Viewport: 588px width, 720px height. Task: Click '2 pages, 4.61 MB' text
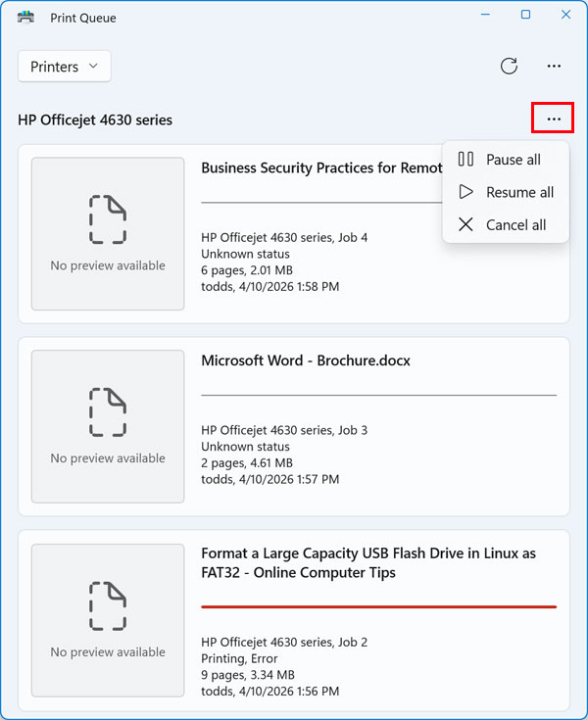(247, 463)
